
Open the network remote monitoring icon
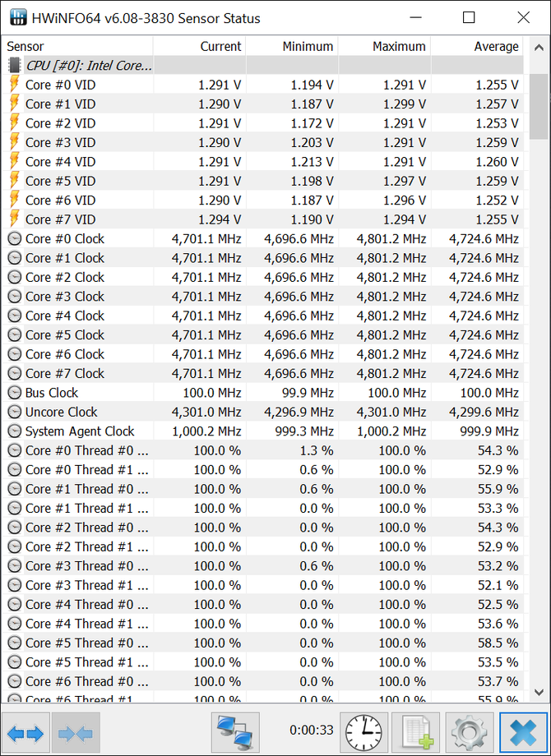pos(234,731)
